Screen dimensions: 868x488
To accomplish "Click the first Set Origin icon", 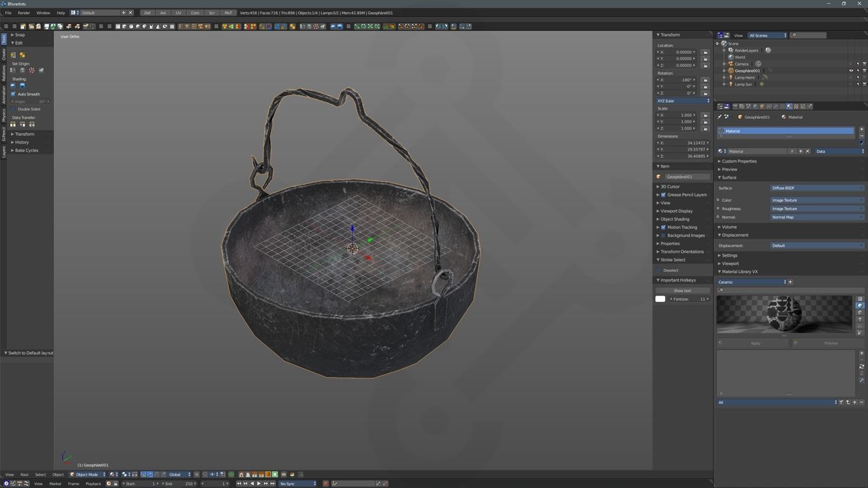I will pyautogui.click(x=13, y=70).
